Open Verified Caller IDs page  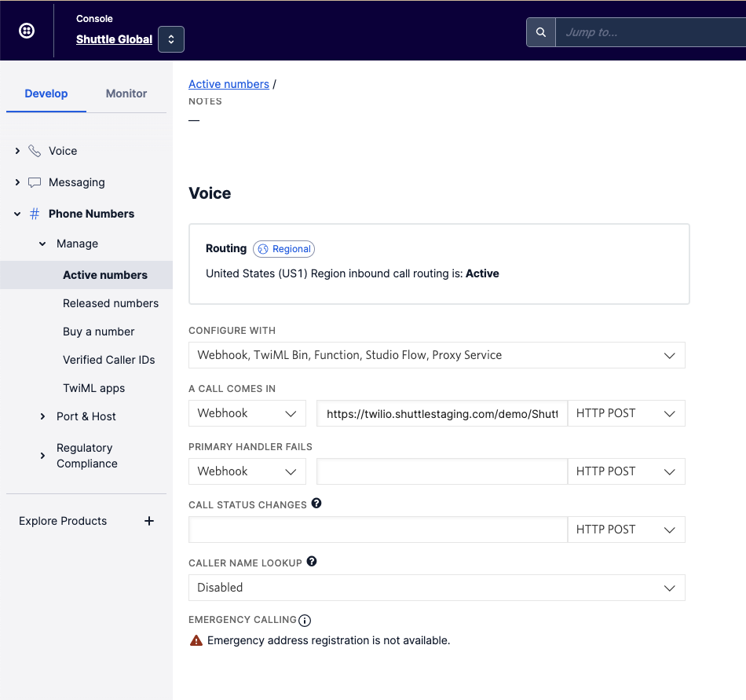pyautogui.click(x=109, y=360)
